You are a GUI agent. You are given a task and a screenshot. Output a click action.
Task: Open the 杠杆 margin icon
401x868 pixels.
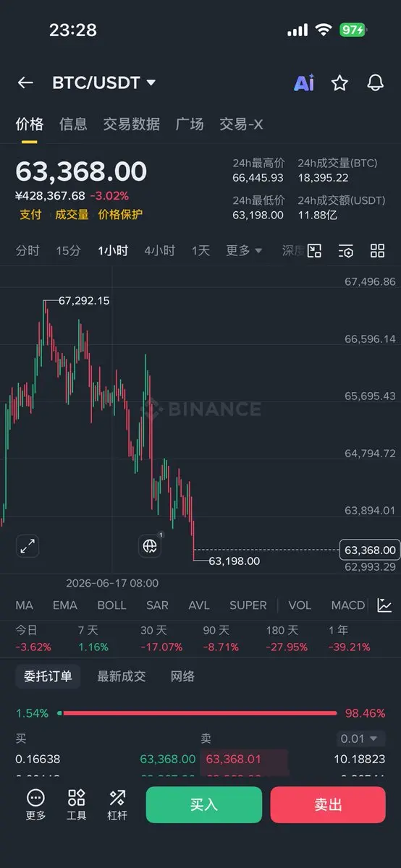coord(117,805)
